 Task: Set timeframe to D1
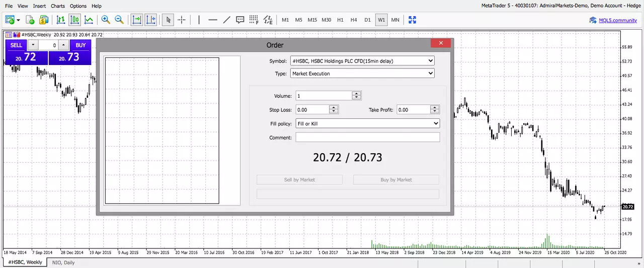[x=367, y=20]
